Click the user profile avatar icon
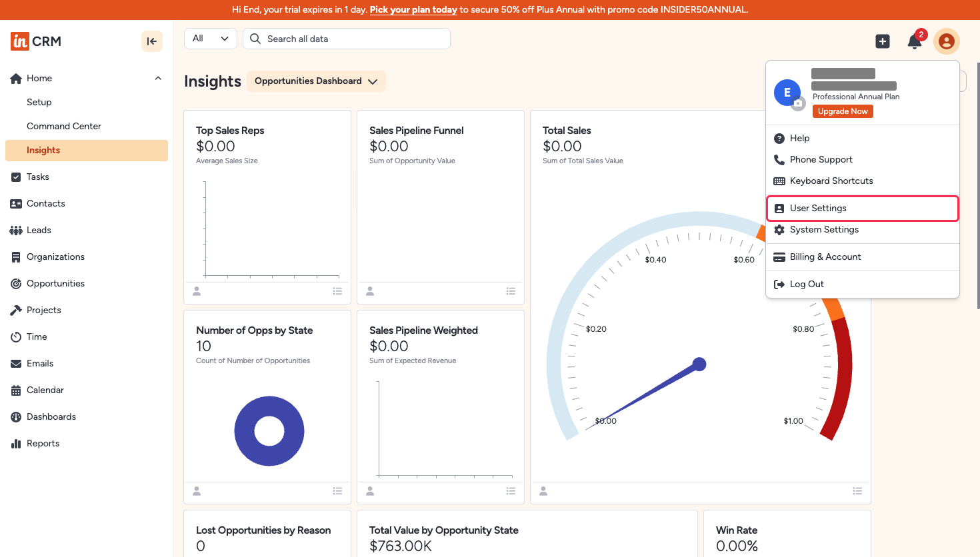 [947, 41]
